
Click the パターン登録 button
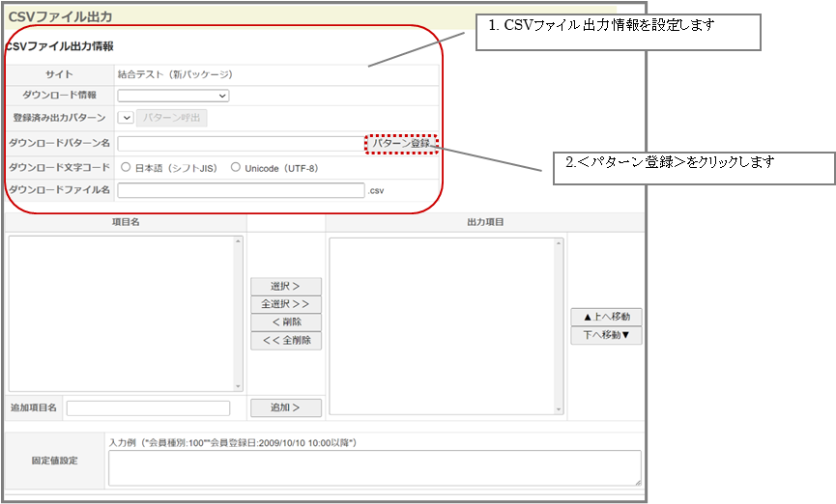click(402, 144)
